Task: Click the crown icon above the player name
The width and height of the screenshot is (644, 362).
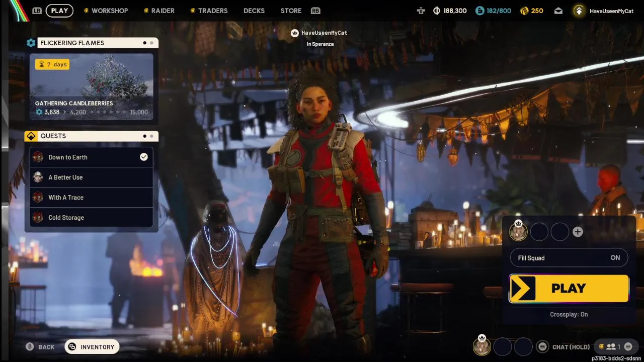Action: [x=295, y=33]
